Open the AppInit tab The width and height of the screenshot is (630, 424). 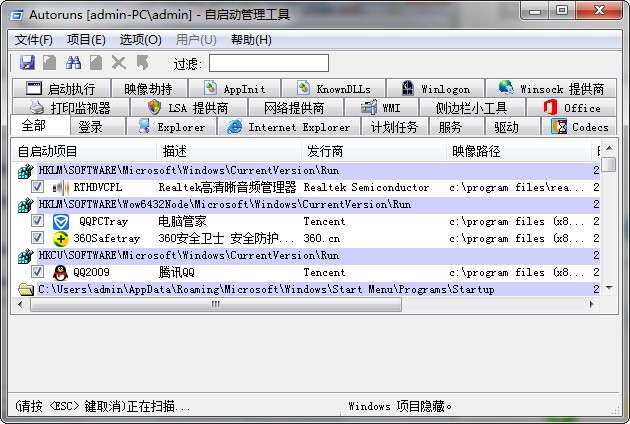pyautogui.click(x=235, y=88)
